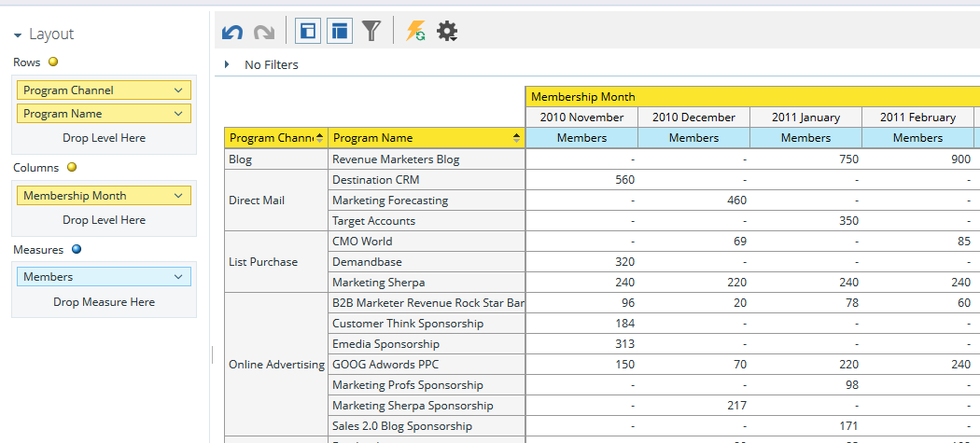980x443 pixels.
Task: Click the 2010 November column header
Action: (581, 118)
